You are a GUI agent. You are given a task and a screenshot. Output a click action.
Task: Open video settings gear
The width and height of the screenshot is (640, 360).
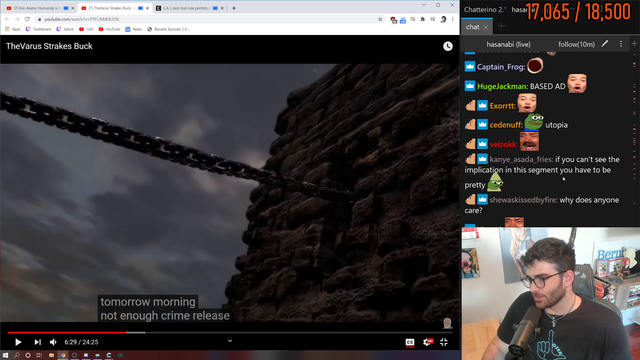point(427,342)
